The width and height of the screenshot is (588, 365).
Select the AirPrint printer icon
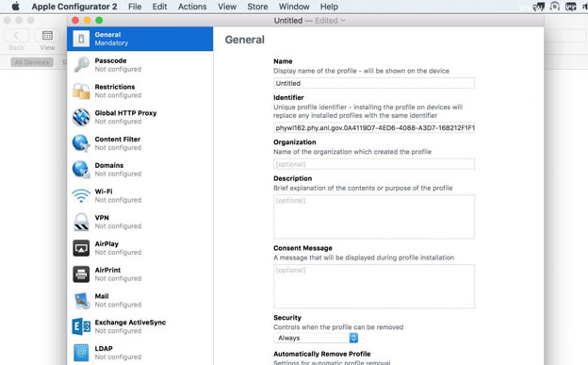81,274
